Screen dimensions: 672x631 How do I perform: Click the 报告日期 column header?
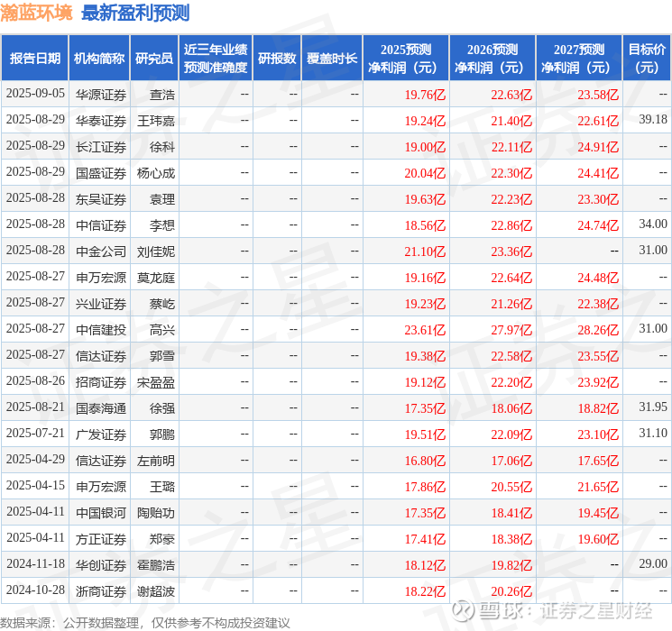pyautogui.click(x=34, y=59)
